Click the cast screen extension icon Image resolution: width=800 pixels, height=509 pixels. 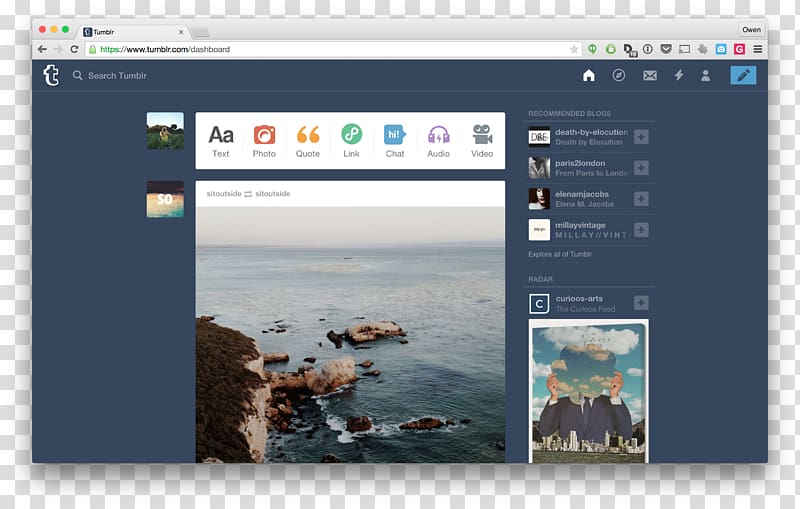click(x=684, y=49)
